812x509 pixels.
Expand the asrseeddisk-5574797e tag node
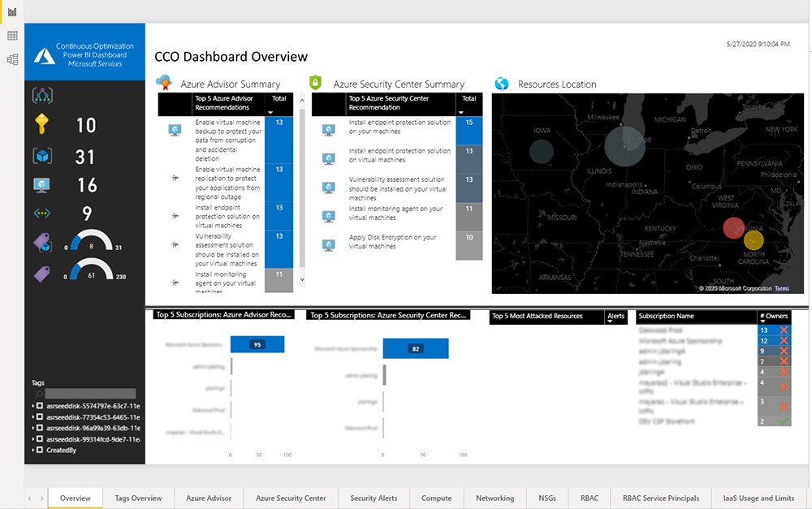pyautogui.click(x=33, y=406)
